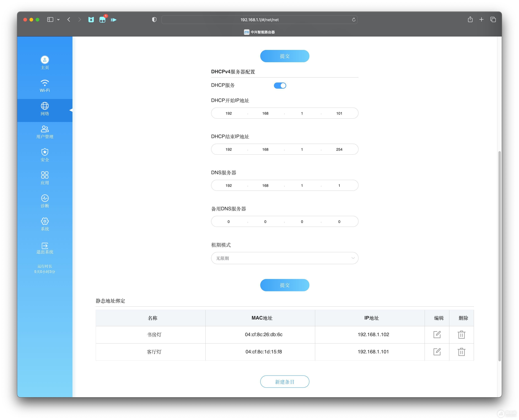The image size is (519, 420).
Task: Open the 应用 apps grid icon
Action: tap(45, 175)
